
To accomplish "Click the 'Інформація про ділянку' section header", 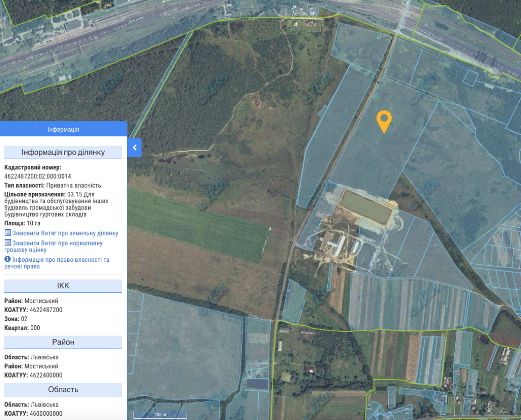I will point(63,153).
